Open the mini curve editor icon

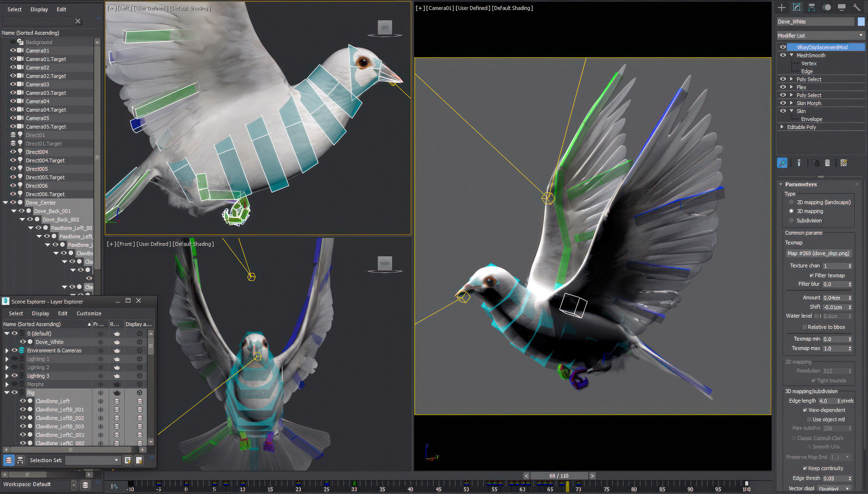tap(114, 486)
